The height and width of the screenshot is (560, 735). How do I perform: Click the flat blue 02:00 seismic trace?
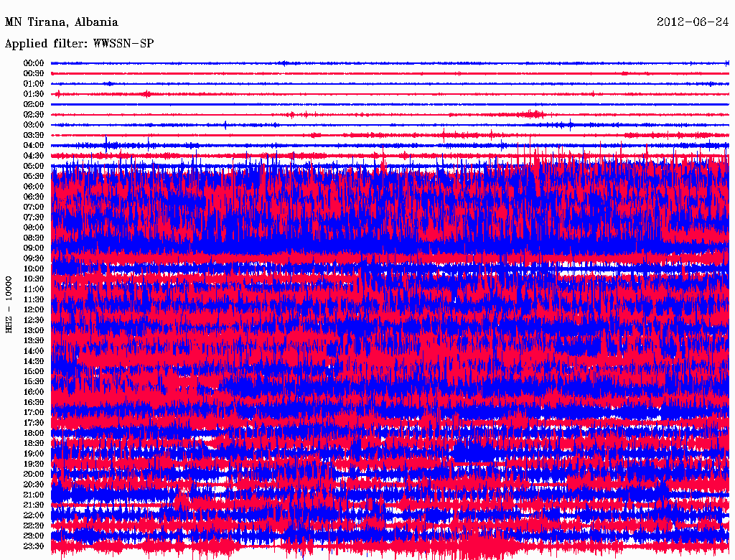(388, 104)
